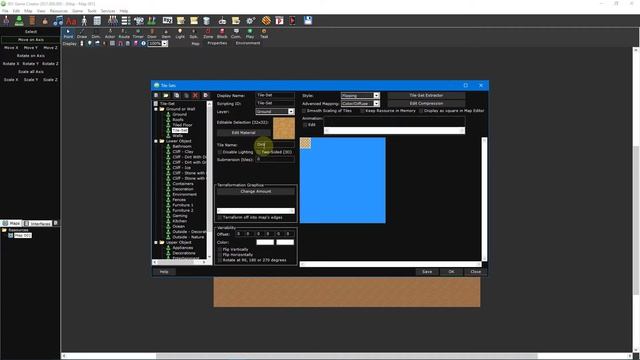Select the dirt tile thumbnail in tile grid
Image resolution: width=640 pixels, height=360 pixels.
[x=305, y=143]
